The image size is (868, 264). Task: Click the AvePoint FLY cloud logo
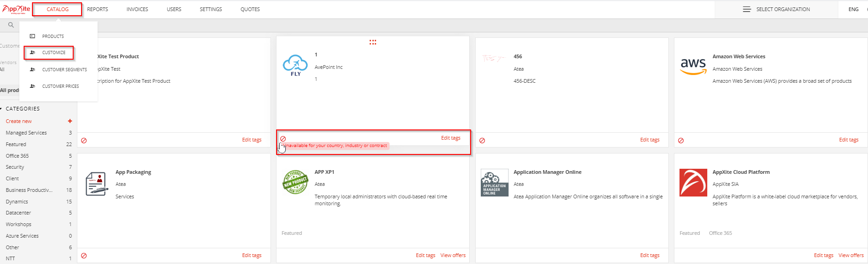click(x=296, y=66)
